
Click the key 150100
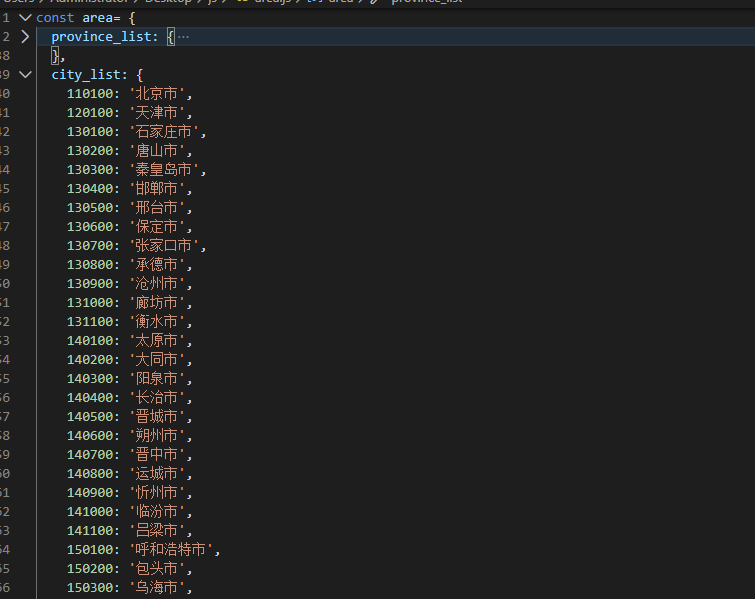click(x=90, y=550)
